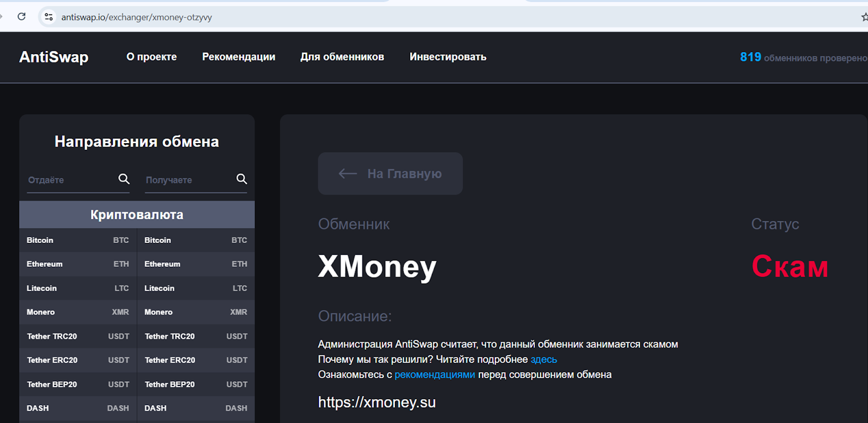Screen dimensions: 868x423
Task: Select DASH in the Получаете column
Action: [196, 408]
